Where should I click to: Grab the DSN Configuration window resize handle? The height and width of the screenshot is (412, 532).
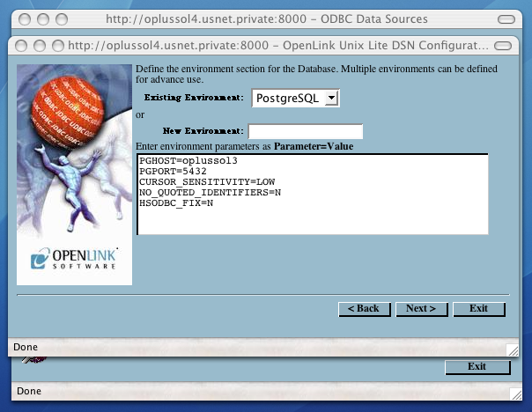pos(513,349)
